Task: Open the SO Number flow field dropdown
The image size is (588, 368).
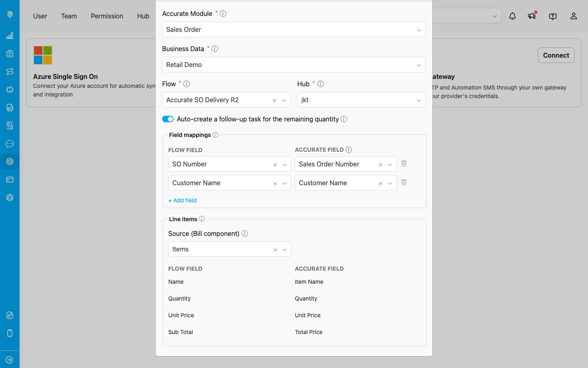Action: click(230, 164)
